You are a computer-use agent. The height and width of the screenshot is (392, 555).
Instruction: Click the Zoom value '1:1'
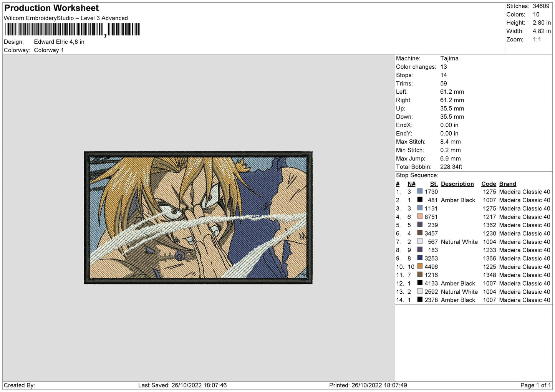point(537,40)
